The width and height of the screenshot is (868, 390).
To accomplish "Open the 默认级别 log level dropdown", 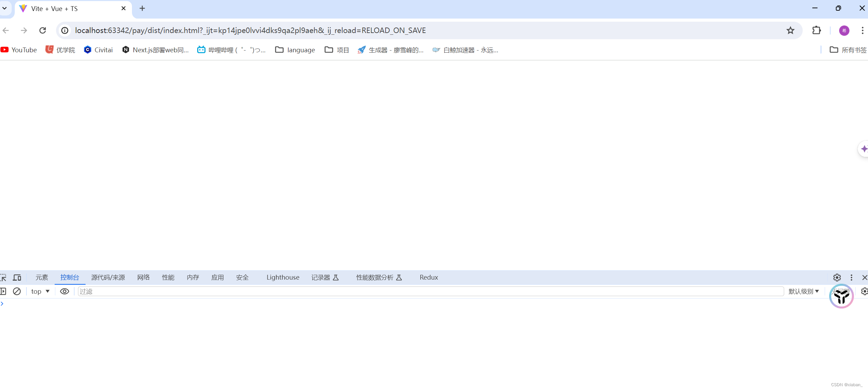I will pos(803,291).
